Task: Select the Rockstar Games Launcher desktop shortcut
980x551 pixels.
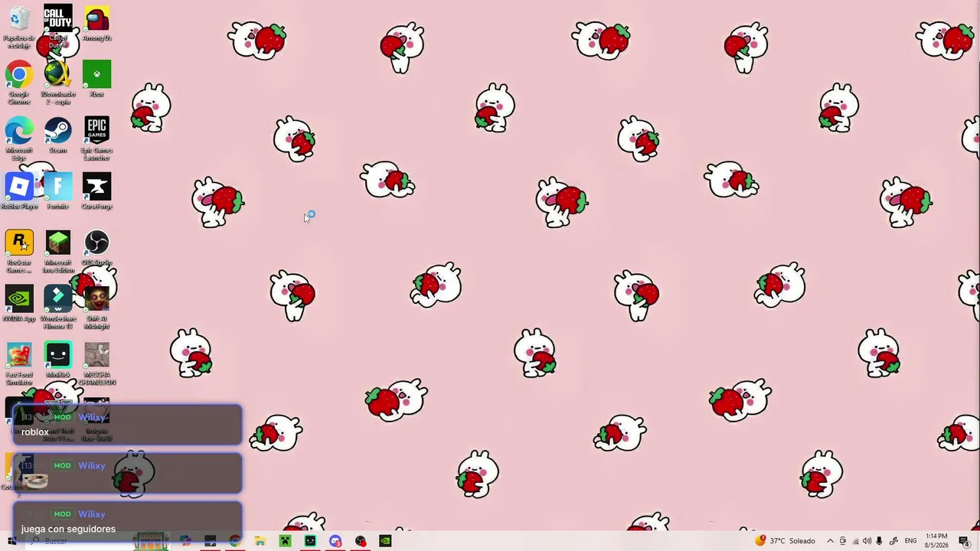Action: (x=19, y=252)
